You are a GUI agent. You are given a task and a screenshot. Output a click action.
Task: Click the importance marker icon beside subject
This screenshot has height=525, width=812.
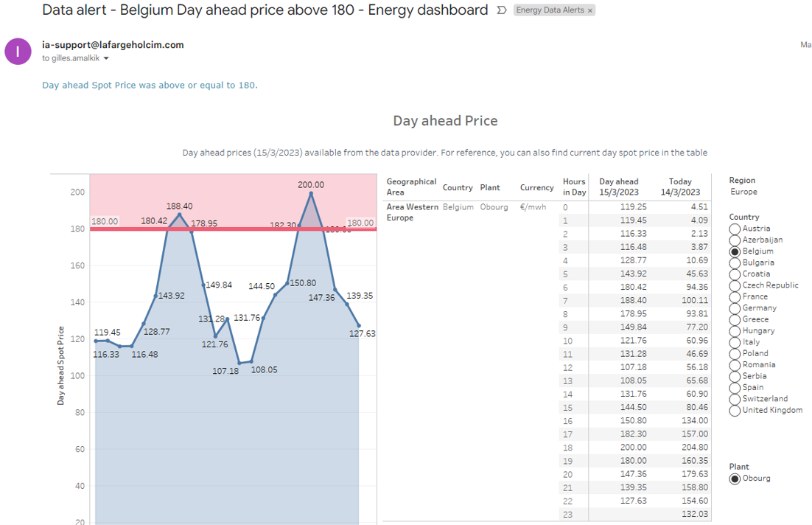point(501,10)
